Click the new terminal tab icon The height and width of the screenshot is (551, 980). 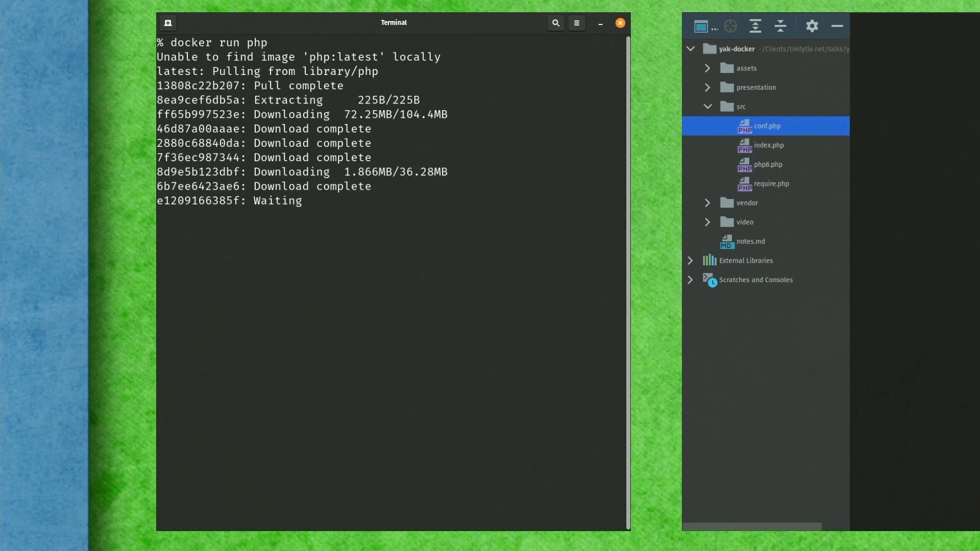(168, 23)
